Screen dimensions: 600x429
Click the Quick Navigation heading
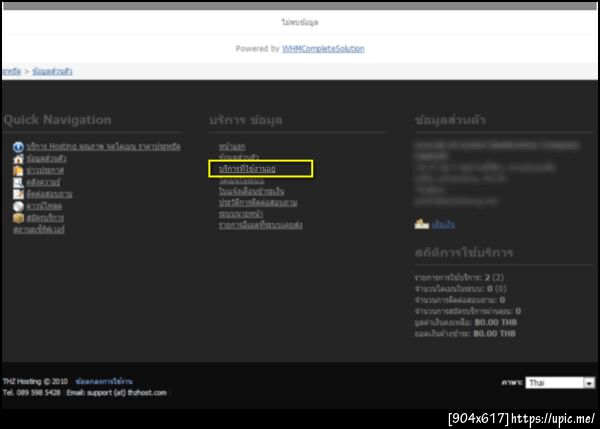(x=57, y=120)
